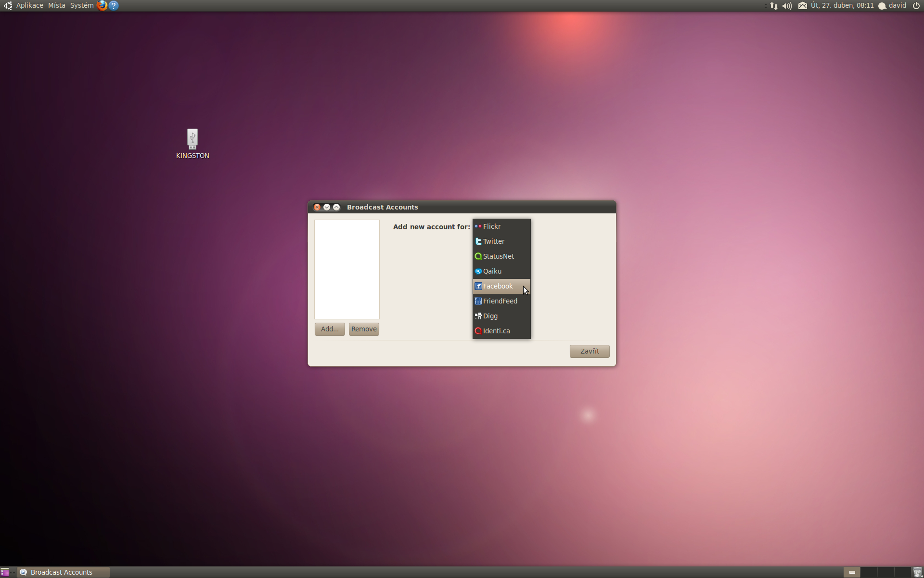Open the trash icon in bottom panel
Image resolution: width=924 pixels, height=578 pixels.
(918, 572)
